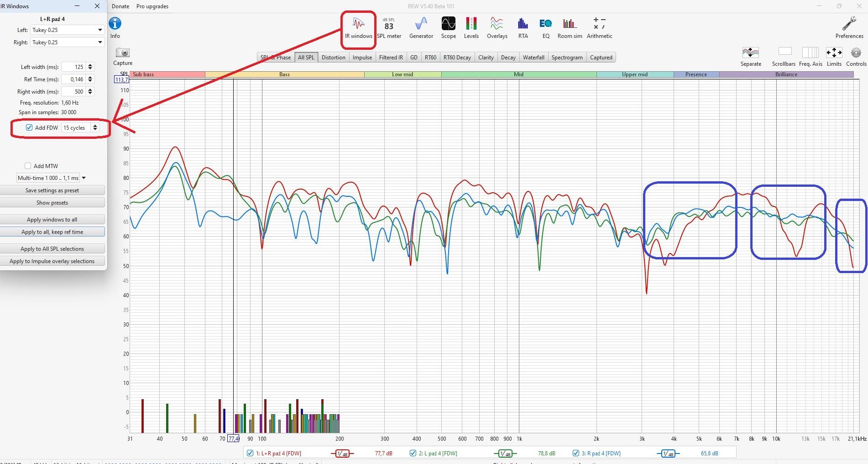868x464 pixels.
Task: Click the Capture camera icon
Action: click(x=123, y=53)
